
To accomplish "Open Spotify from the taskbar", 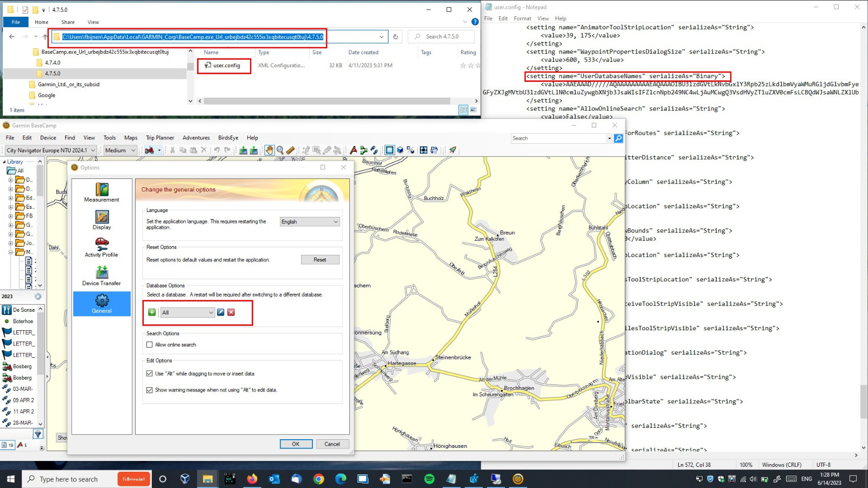I will (x=429, y=479).
